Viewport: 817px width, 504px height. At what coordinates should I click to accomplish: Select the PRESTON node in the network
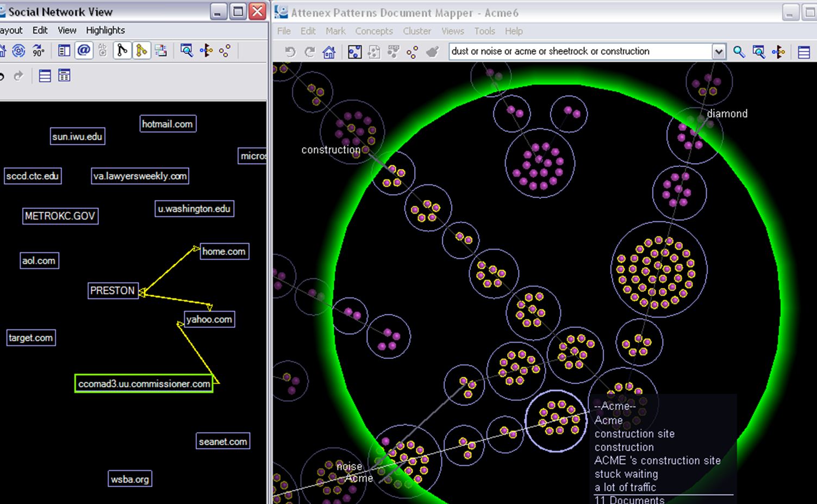click(113, 291)
